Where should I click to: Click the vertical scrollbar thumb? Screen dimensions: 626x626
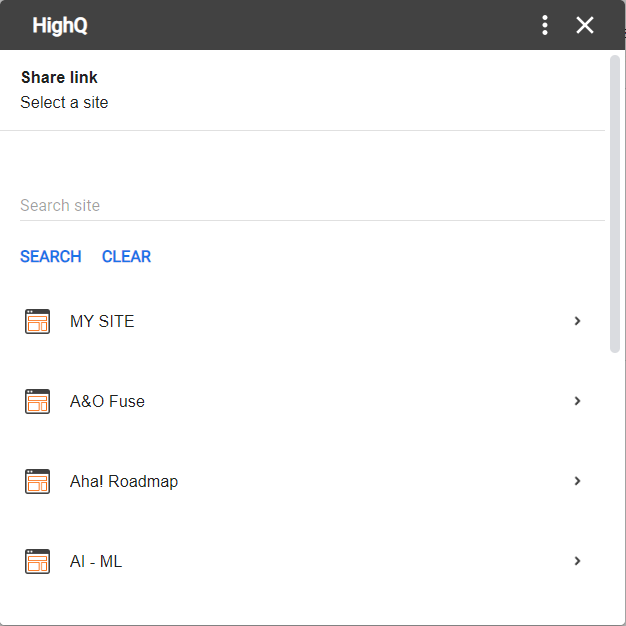point(615,203)
